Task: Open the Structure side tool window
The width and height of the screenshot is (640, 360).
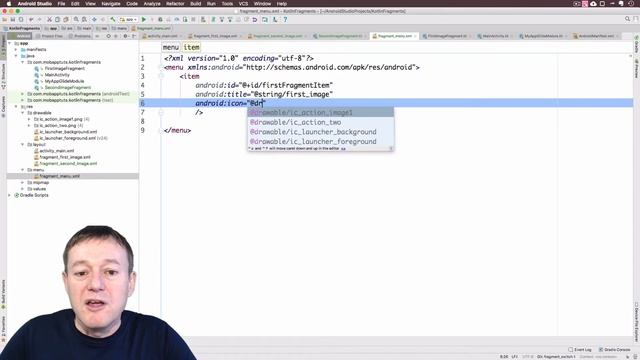Action: tap(3, 76)
